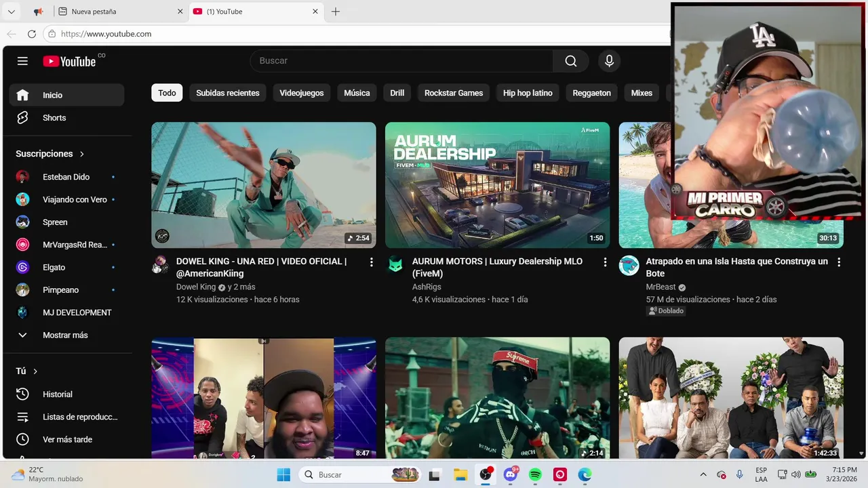Open the 8:47 video thumbnail
This screenshot has width=868, height=488.
[x=263, y=399]
